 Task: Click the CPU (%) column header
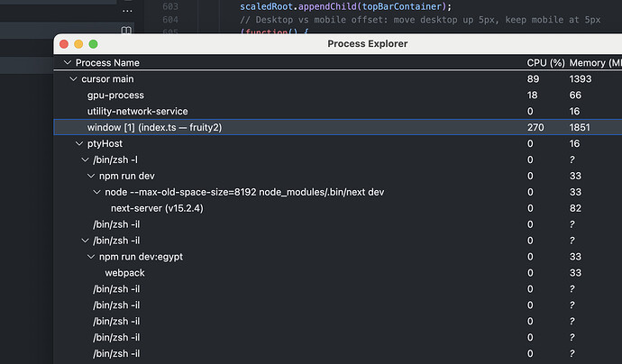544,63
